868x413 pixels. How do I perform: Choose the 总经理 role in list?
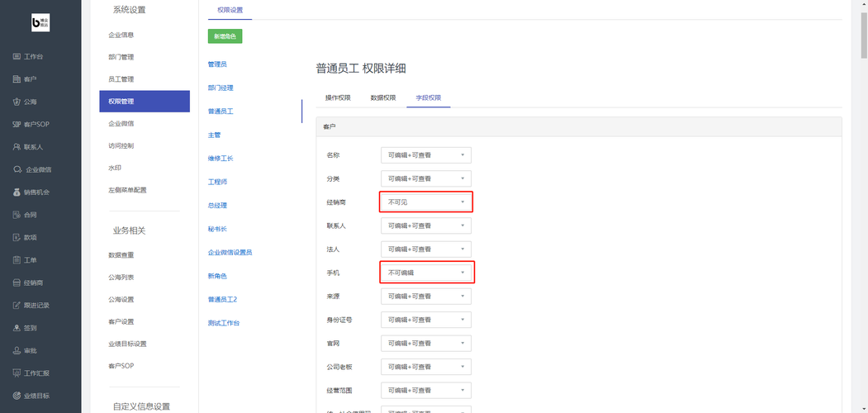coord(217,205)
